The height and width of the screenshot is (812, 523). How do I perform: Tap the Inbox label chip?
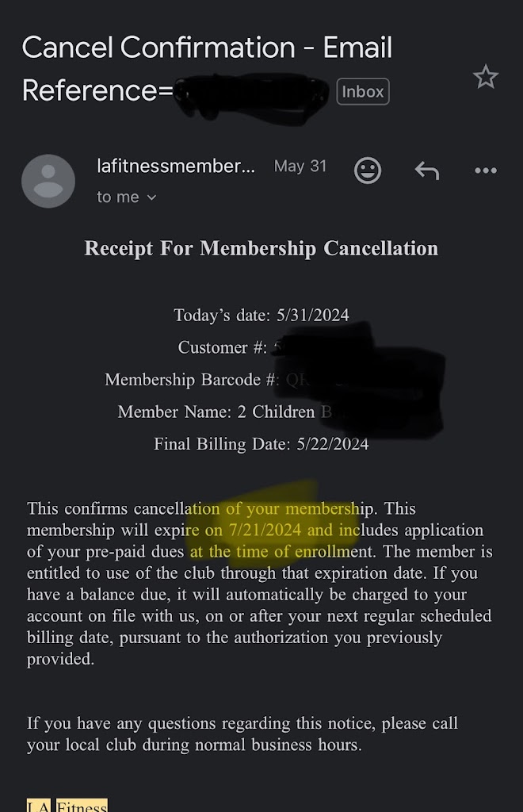[362, 92]
